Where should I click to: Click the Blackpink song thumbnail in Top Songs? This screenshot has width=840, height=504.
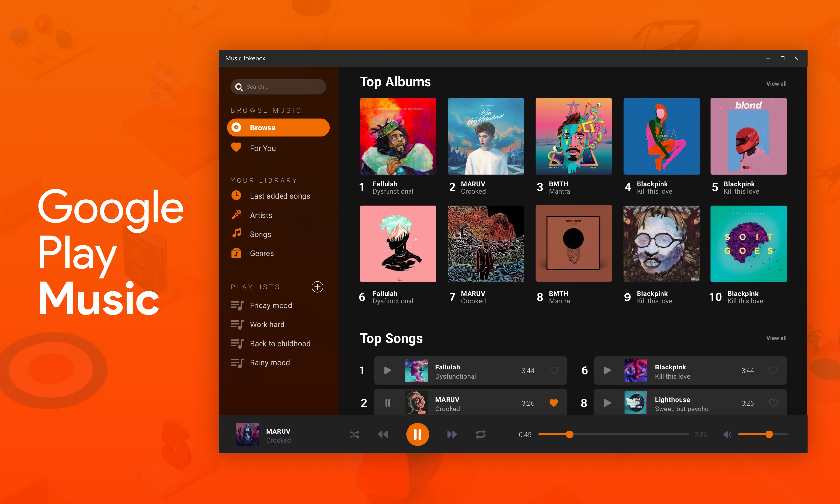tap(636, 370)
